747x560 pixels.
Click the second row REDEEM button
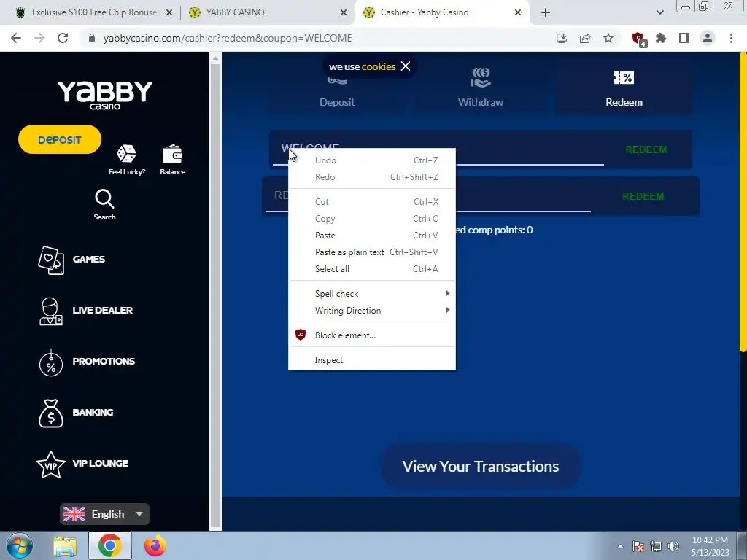[643, 196]
